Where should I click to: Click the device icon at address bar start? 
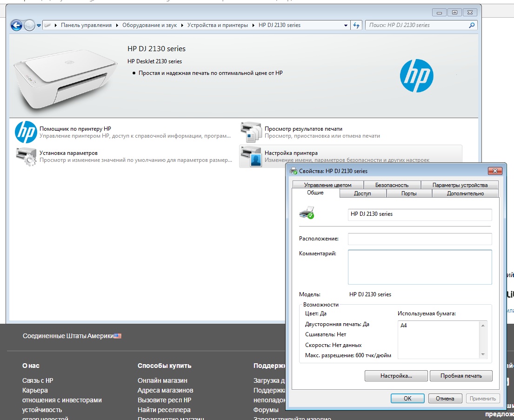pyautogui.click(x=47, y=25)
